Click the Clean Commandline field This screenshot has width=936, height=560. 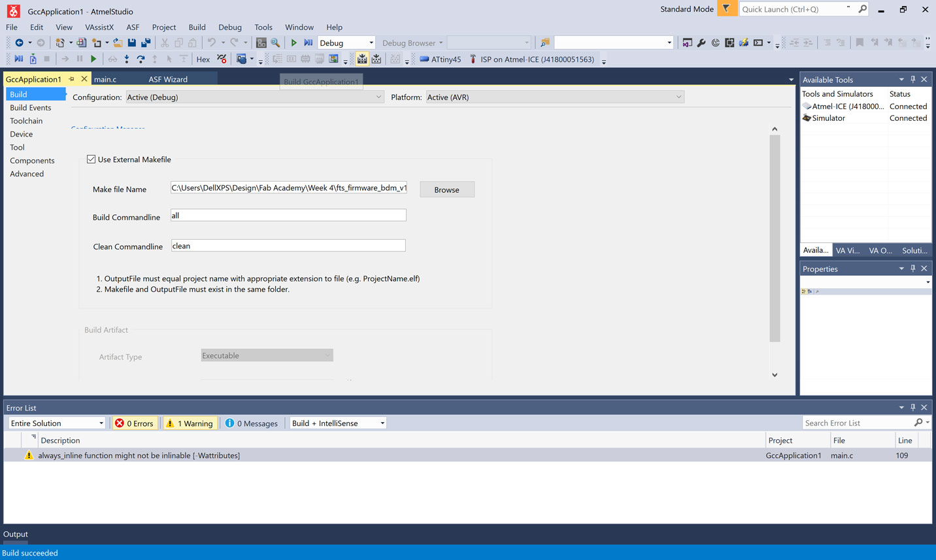(x=288, y=246)
